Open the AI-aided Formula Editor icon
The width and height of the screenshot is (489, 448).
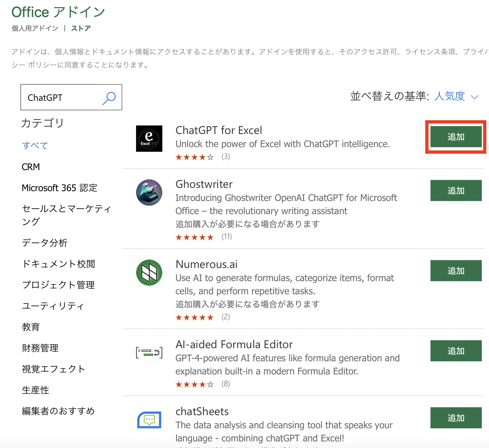(149, 353)
